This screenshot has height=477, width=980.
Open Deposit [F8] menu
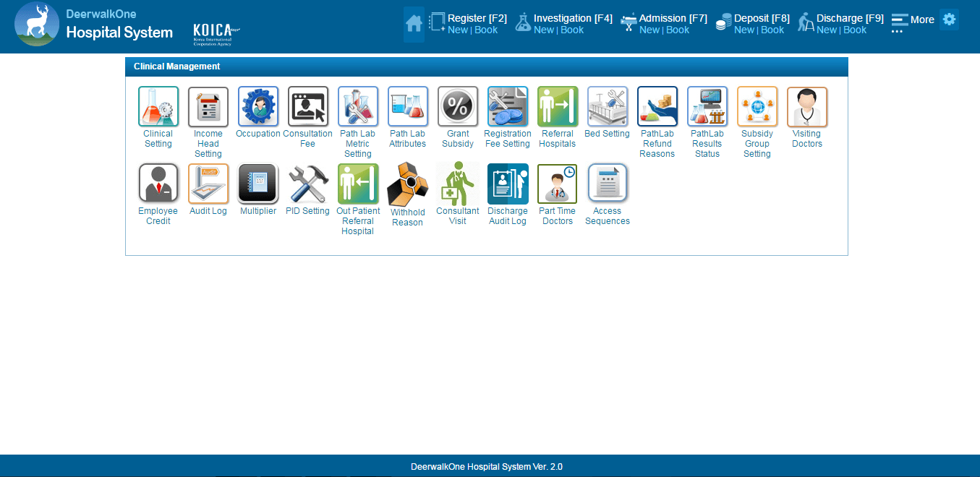tap(762, 18)
